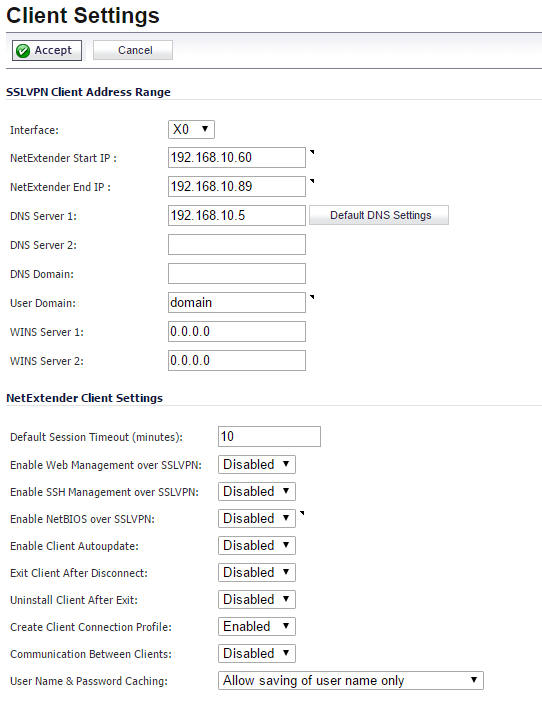Open Uninstall Client After Exit dropdown

[x=257, y=599]
